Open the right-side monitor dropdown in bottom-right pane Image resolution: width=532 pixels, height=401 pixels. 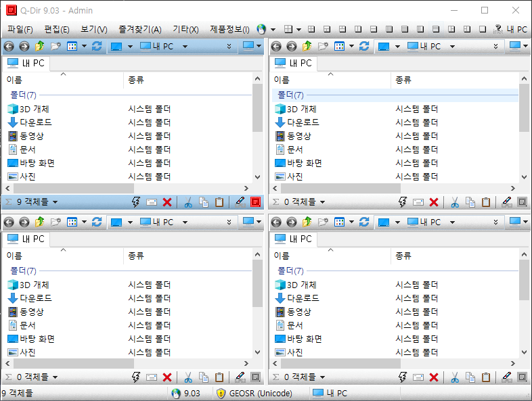[525, 222]
